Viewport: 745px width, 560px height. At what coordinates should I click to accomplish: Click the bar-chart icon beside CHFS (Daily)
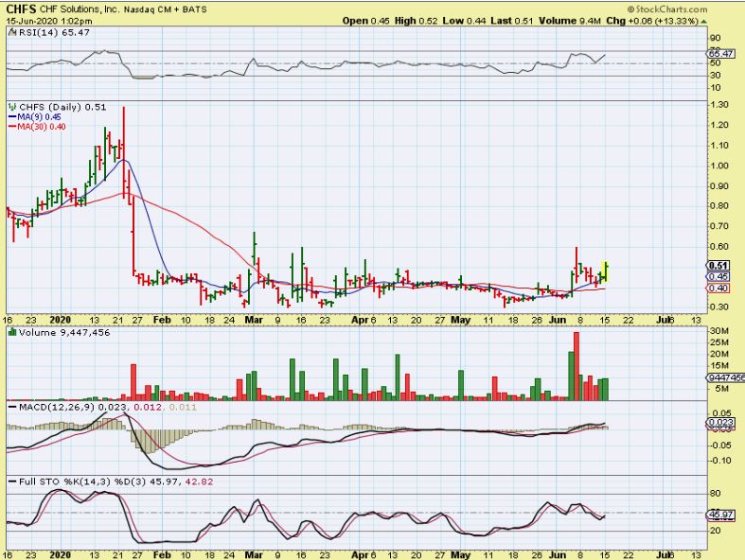[13, 107]
